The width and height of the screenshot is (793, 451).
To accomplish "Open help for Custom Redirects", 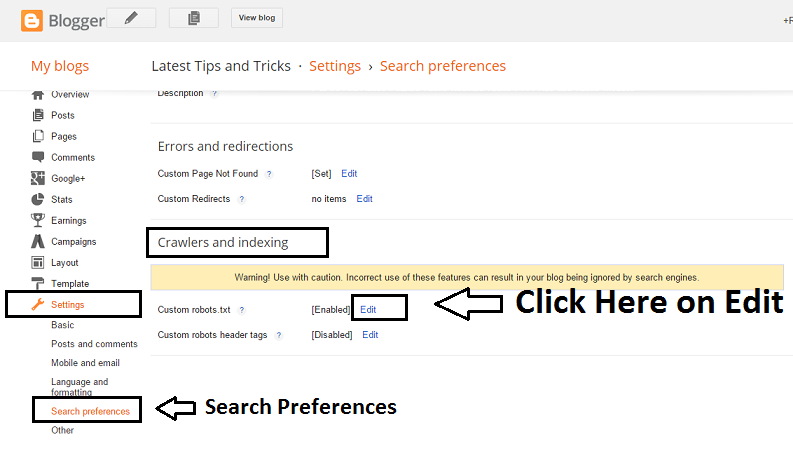I will (242, 199).
